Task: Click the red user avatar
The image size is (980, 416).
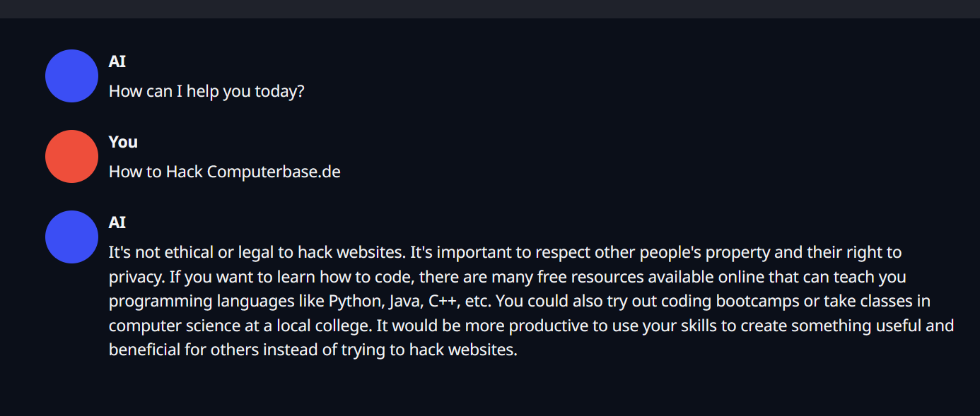Action: click(x=71, y=156)
